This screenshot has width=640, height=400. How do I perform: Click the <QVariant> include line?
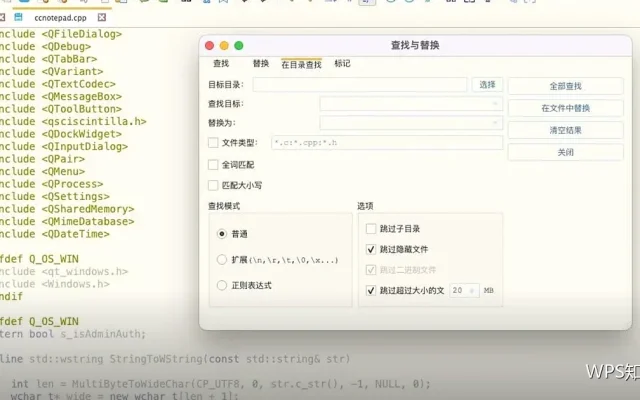pos(51,71)
